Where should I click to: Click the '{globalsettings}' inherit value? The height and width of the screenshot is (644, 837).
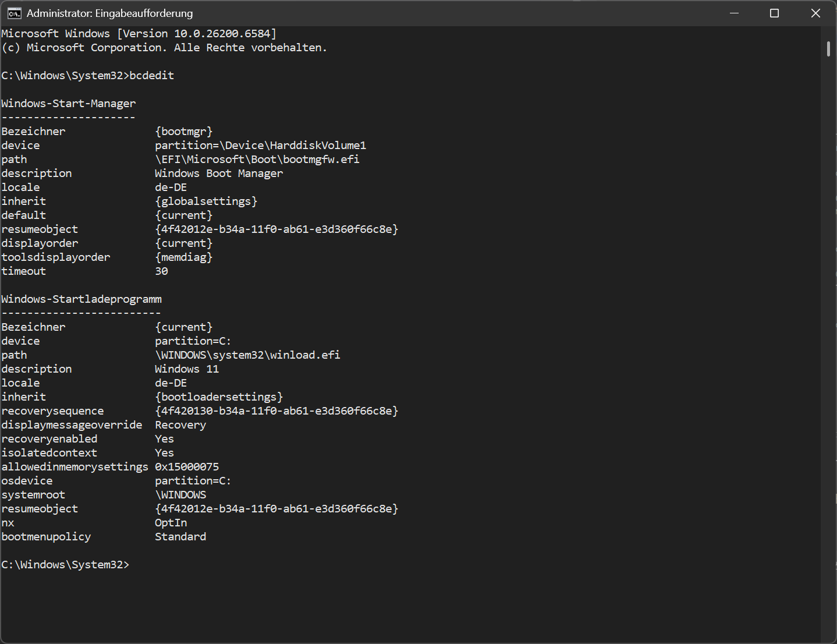tap(206, 201)
